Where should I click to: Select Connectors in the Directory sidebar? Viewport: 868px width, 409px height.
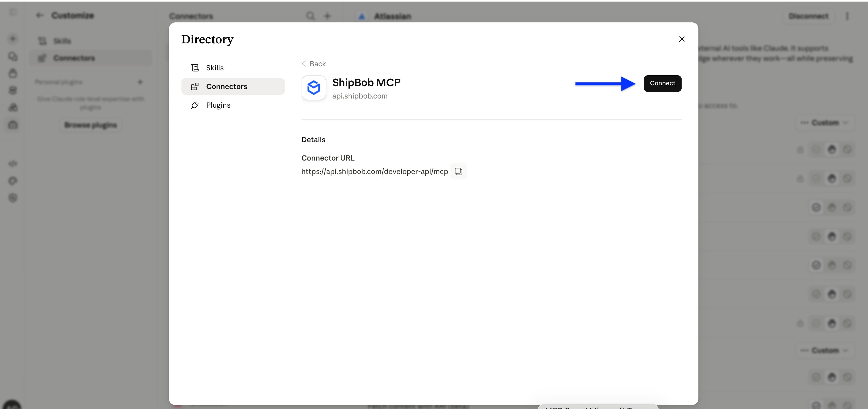coord(233,86)
